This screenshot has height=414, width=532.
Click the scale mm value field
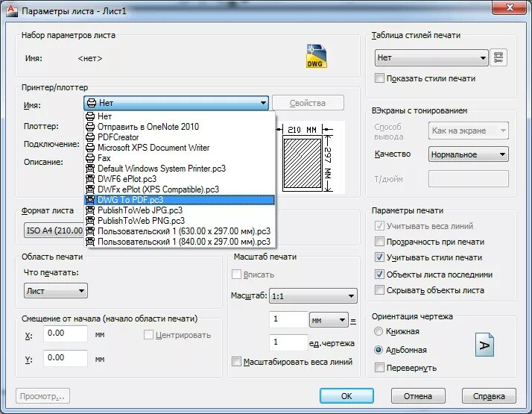288,319
